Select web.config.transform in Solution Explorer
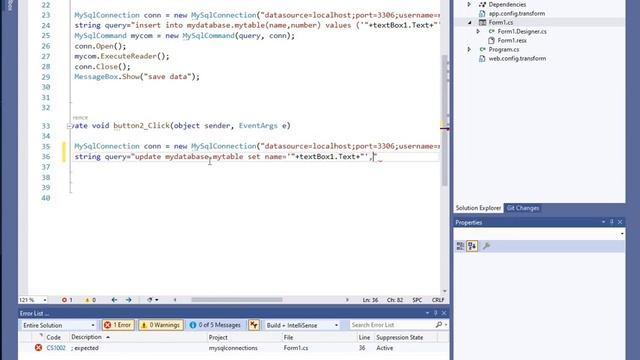The width and height of the screenshot is (640, 360). 517,58
